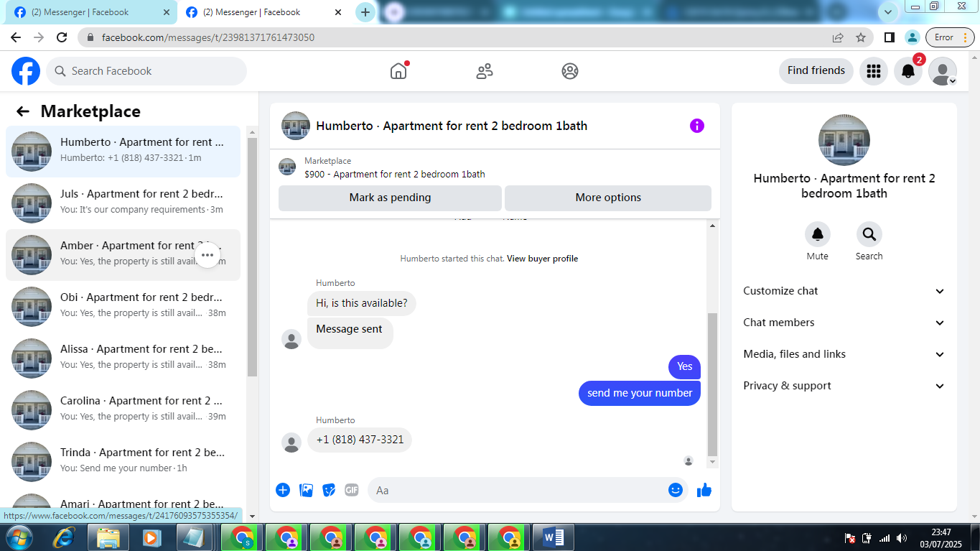This screenshot has width=980, height=551.
Task: Open Windows Explorer folder in taskbar
Action: [108, 537]
